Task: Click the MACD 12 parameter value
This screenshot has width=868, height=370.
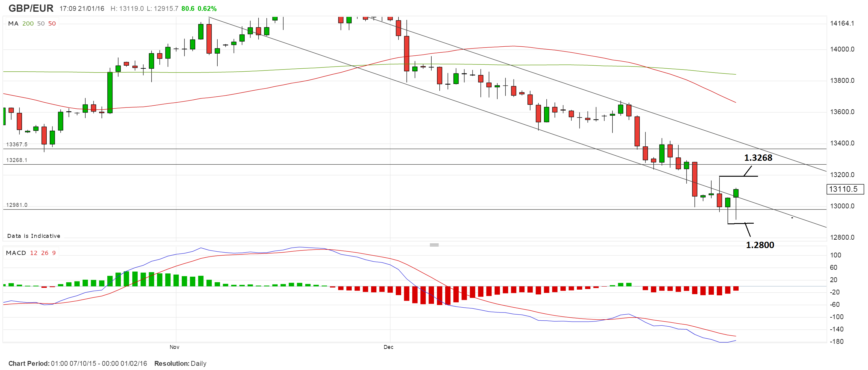Action: pyautogui.click(x=34, y=253)
